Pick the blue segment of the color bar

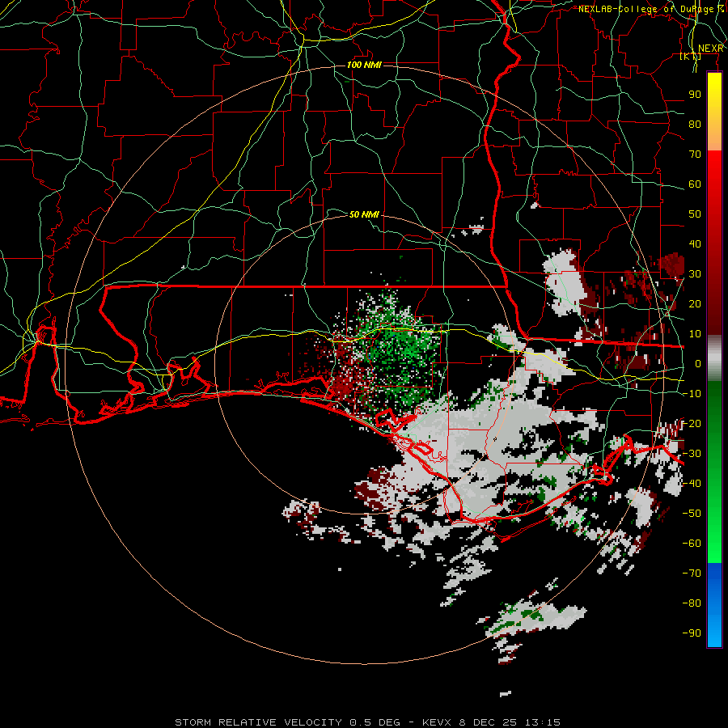point(714,605)
